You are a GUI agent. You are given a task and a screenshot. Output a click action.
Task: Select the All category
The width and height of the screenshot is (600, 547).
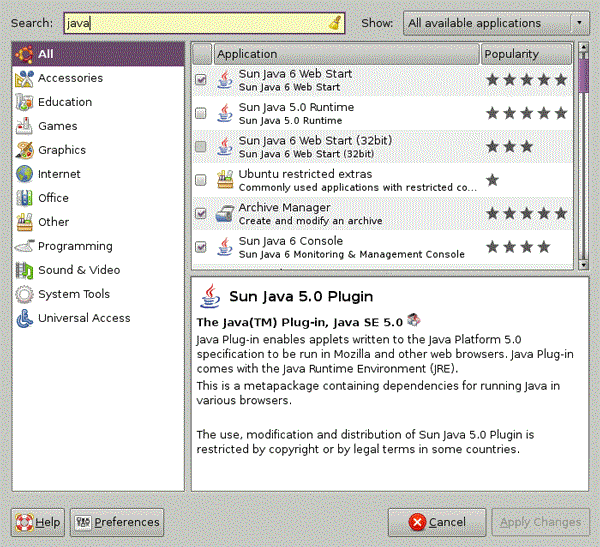pos(98,54)
